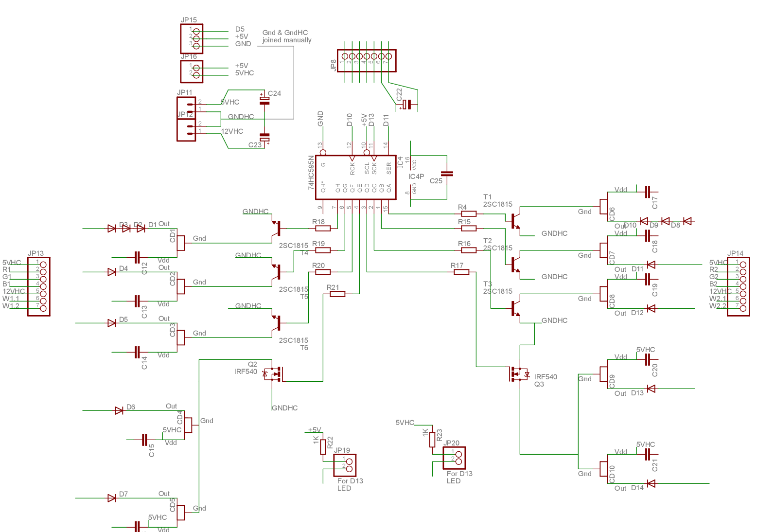Select diode D4 symbol
The width and height of the screenshot is (757, 532).
click(x=111, y=272)
